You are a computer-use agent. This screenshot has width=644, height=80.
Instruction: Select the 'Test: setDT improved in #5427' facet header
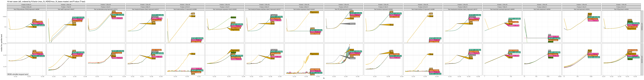pyautogui.click(x=66, y=9)
